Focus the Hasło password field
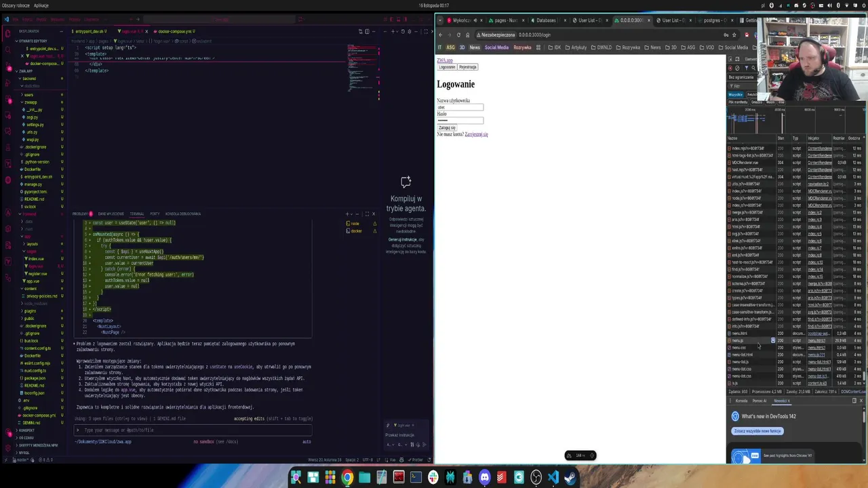Screen dimensions: 868x488 click(x=460, y=121)
